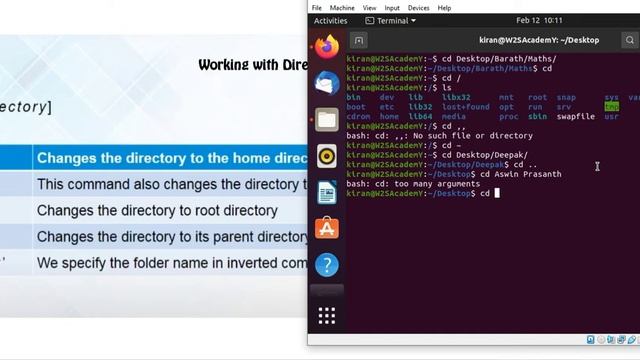Viewport: 640px width, 360px height.
Task: Open the VirtualBox Machine menu
Action: coord(342,8)
